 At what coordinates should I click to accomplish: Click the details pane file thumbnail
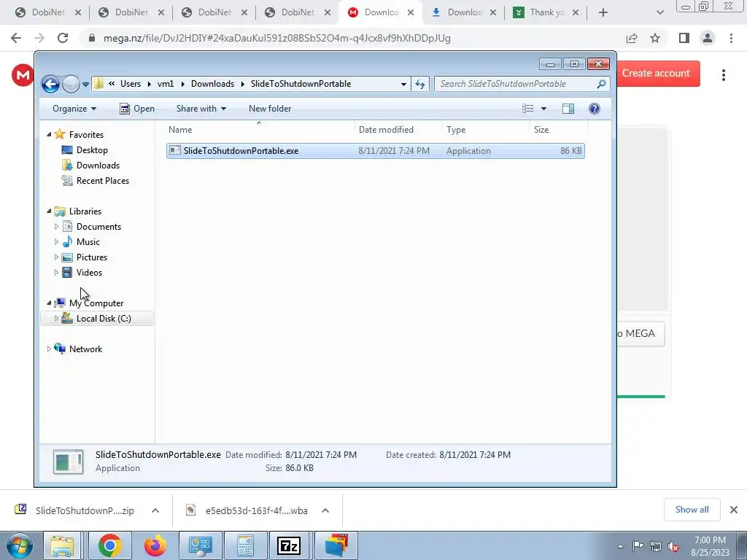pyautogui.click(x=68, y=462)
